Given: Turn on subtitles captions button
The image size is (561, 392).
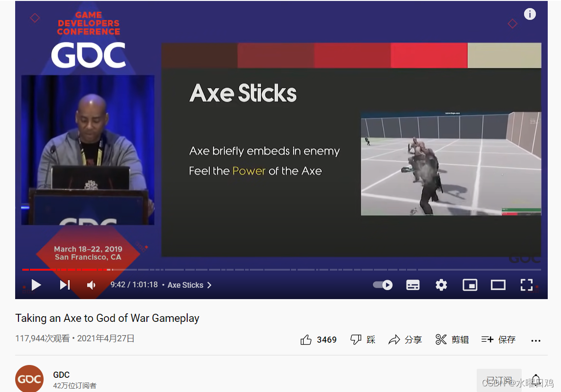Looking at the screenshot, I should pos(413,285).
